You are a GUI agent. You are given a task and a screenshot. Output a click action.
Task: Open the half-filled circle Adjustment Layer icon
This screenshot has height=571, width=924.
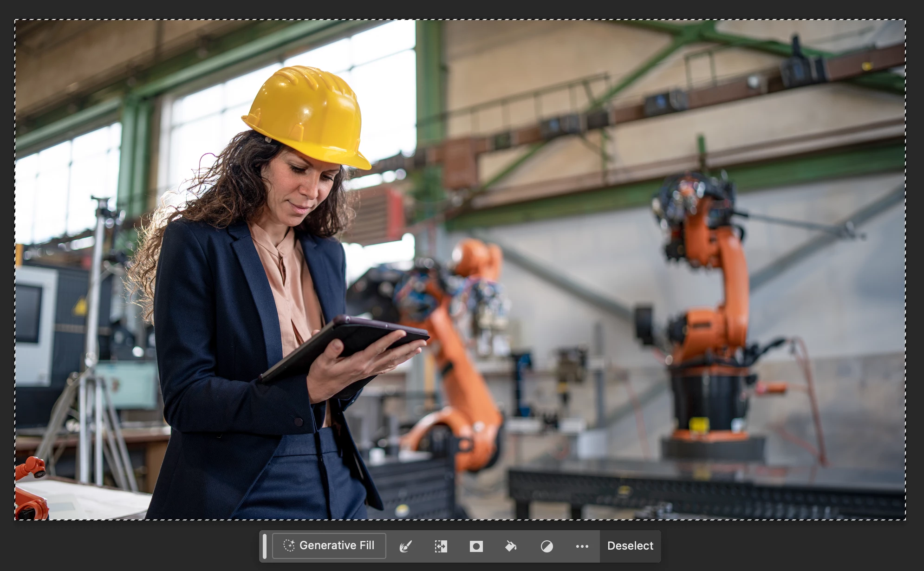coord(547,546)
